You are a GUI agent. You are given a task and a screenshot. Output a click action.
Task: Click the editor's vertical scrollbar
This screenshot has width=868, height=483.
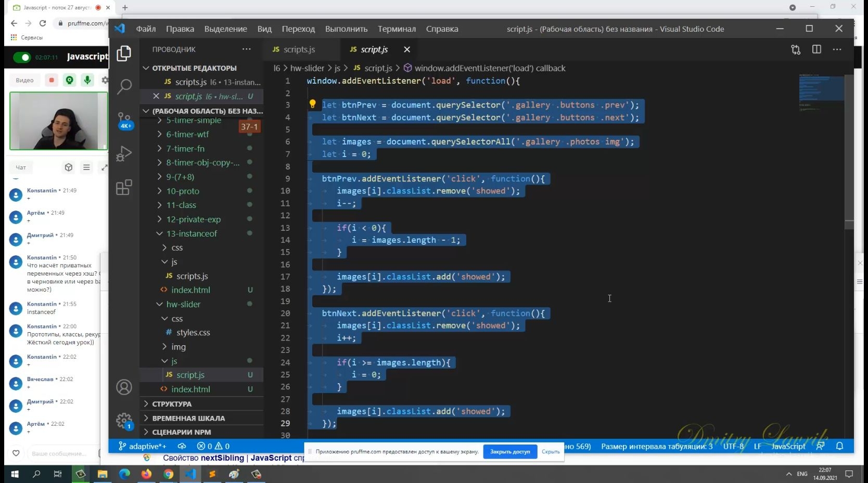(849, 151)
